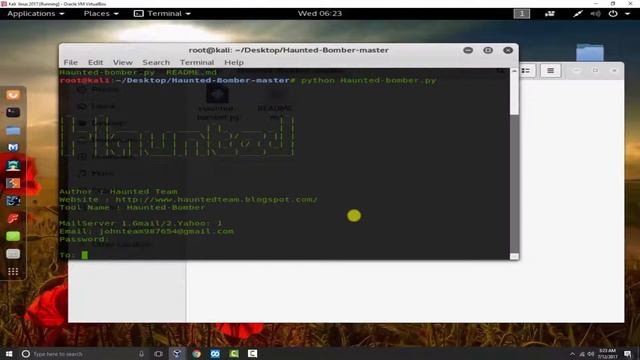Screen dimensions: 640x360
Task: Click the Windows taskbar date and time
Action: coord(607,353)
